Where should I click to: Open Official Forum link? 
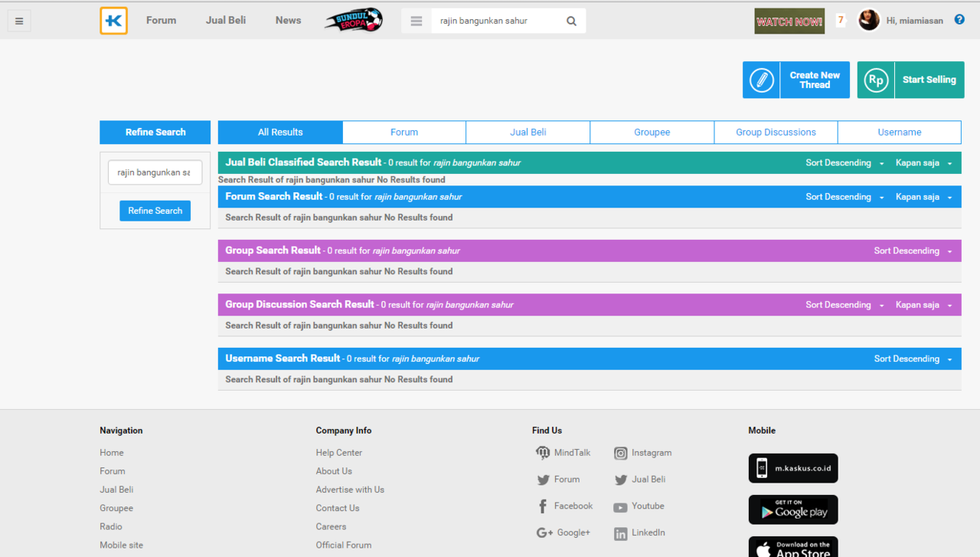[344, 545]
